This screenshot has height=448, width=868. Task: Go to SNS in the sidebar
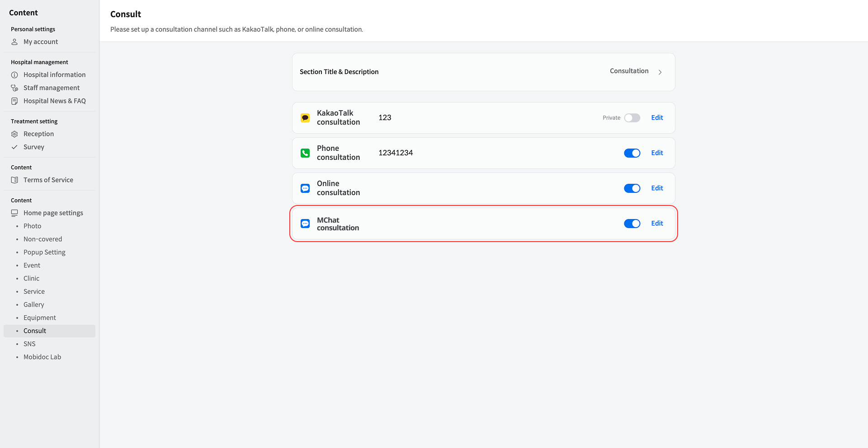pyautogui.click(x=29, y=344)
